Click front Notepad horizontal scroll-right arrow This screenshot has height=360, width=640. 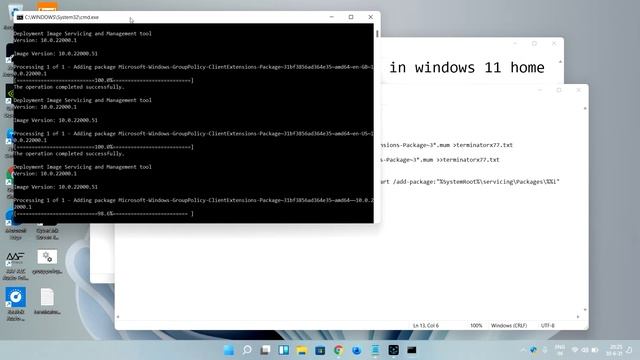click(578, 317)
